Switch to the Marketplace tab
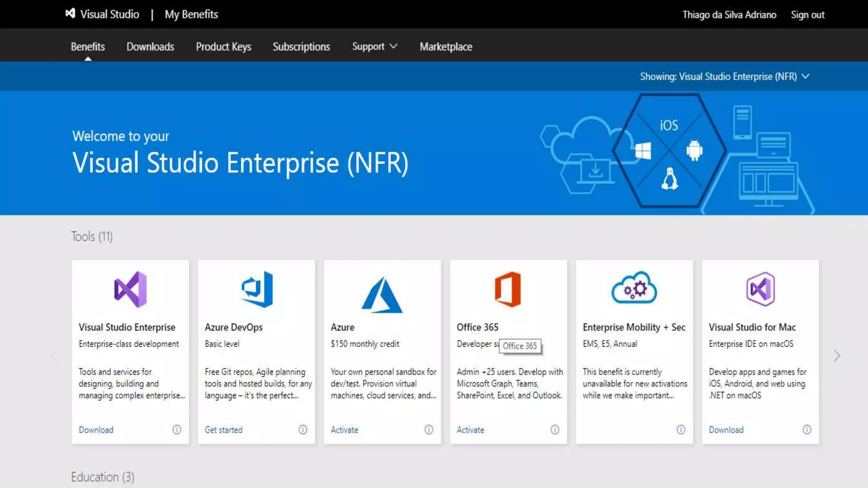The height and width of the screenshot is (488, 868). (x=446, y=47)
